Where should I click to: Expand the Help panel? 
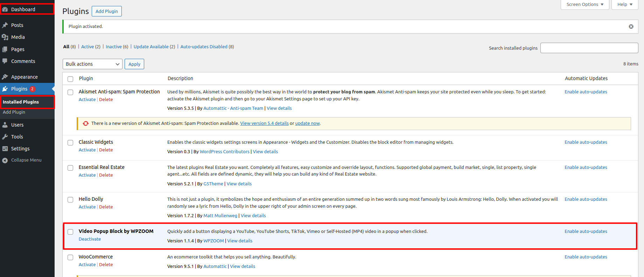click(x=625, y=5)
